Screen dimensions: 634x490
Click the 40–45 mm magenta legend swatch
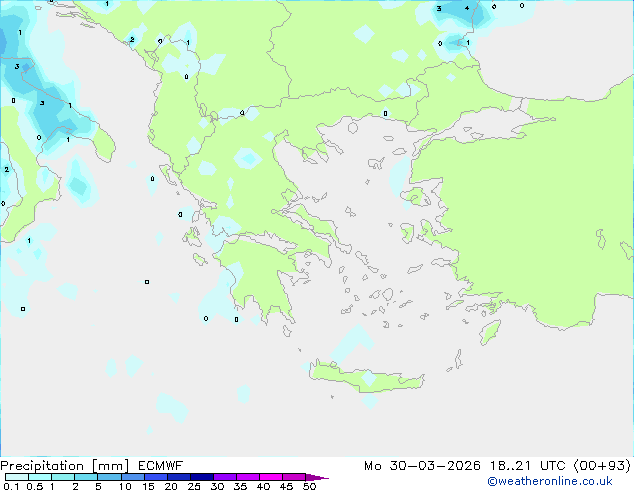[271, 477]
